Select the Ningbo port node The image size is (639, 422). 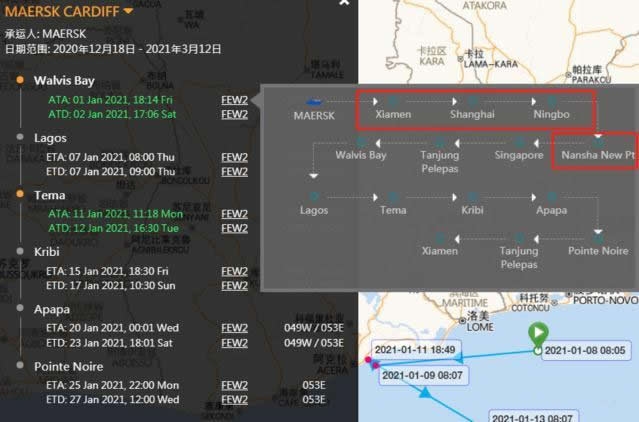coord(551,102)
